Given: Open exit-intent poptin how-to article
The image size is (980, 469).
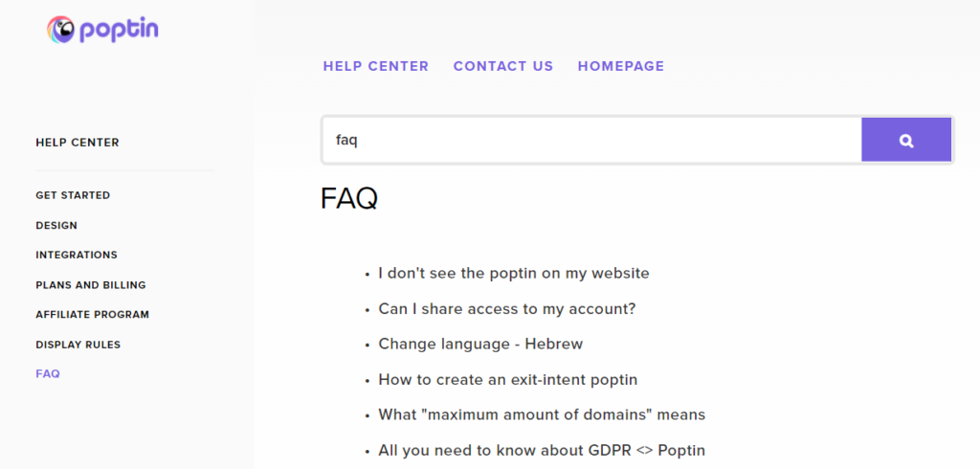Looking at the screenshot, I should [x=508, y=380].
